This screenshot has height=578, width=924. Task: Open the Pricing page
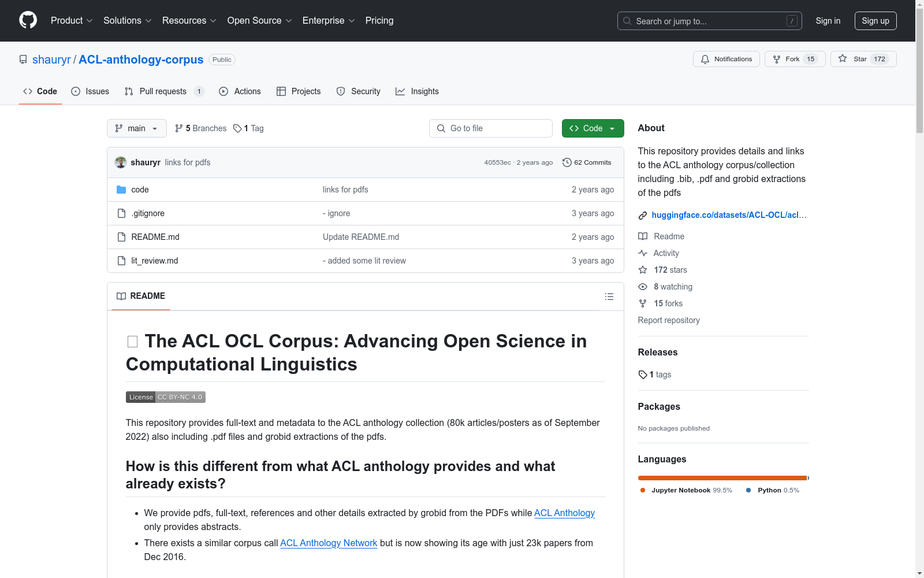point(379,21)
